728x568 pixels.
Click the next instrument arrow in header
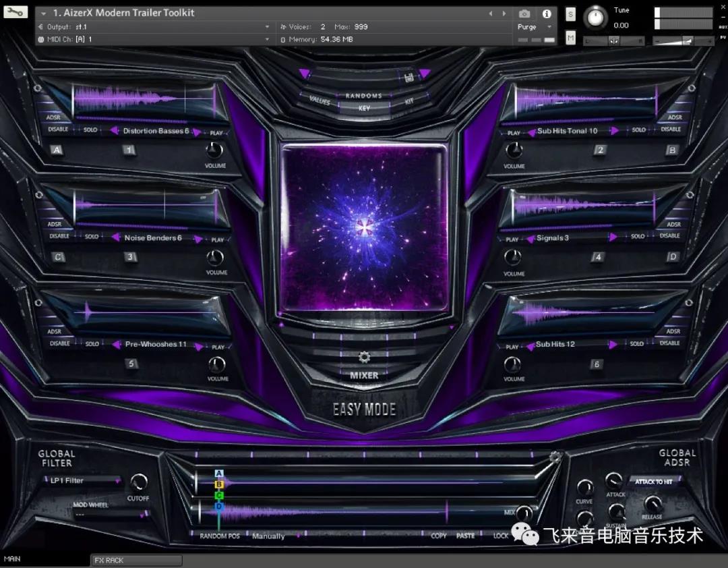[504, 14]
